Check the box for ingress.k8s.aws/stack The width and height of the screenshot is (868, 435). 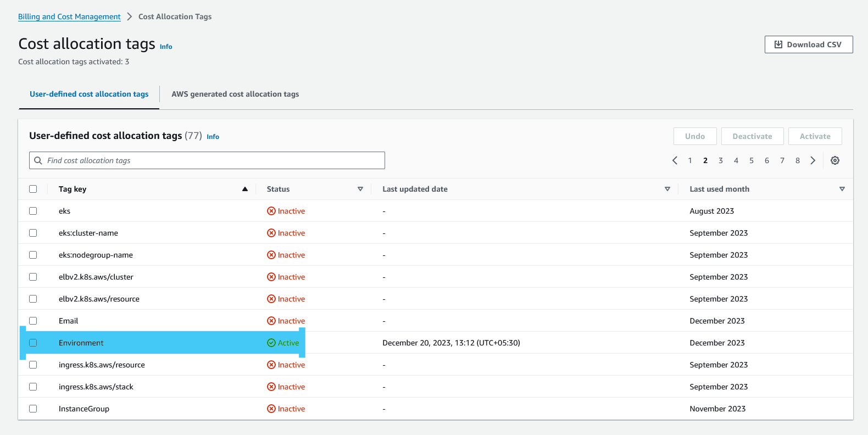coord(33,387)
